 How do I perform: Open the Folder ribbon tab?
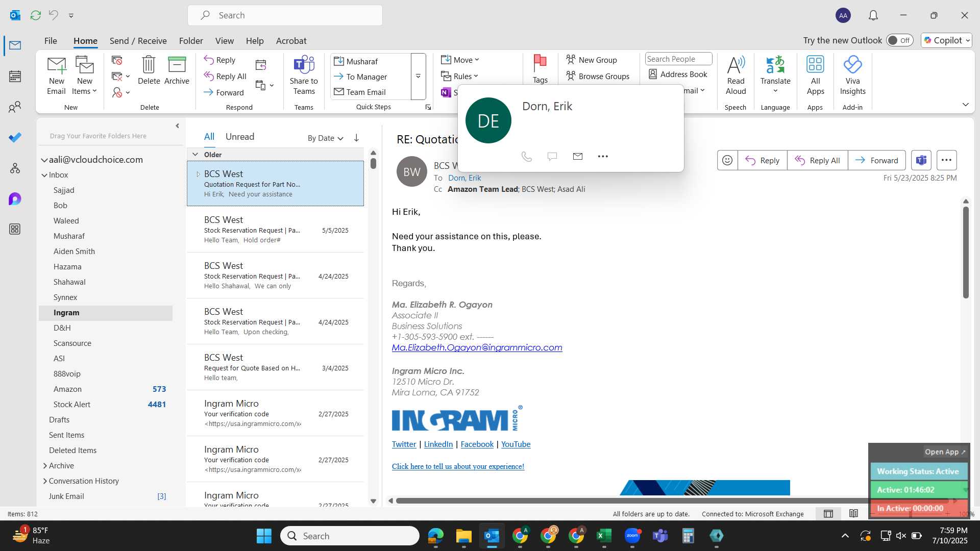[191, 41]
